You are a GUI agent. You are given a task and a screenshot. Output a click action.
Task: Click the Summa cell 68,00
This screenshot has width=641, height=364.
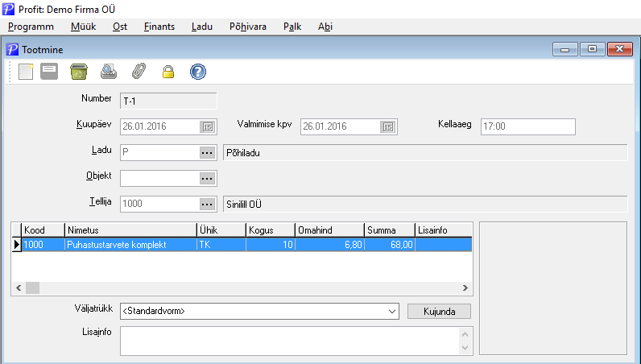[x=390, y=245]
